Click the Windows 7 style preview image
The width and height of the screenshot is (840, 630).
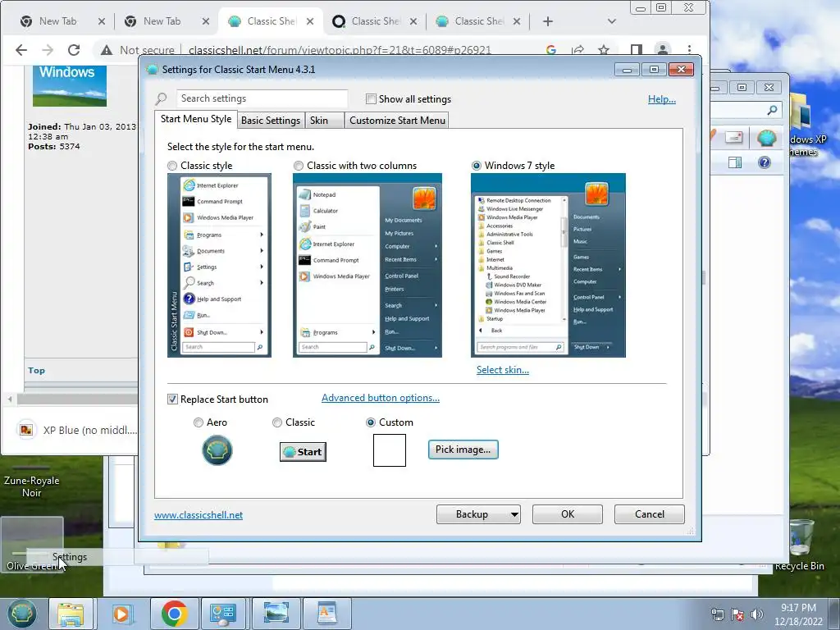(548, 265)
